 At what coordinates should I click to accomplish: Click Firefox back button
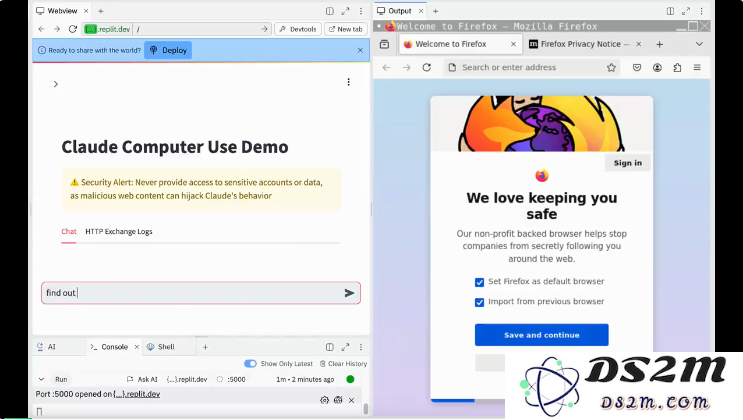click(x=387, y=67)
